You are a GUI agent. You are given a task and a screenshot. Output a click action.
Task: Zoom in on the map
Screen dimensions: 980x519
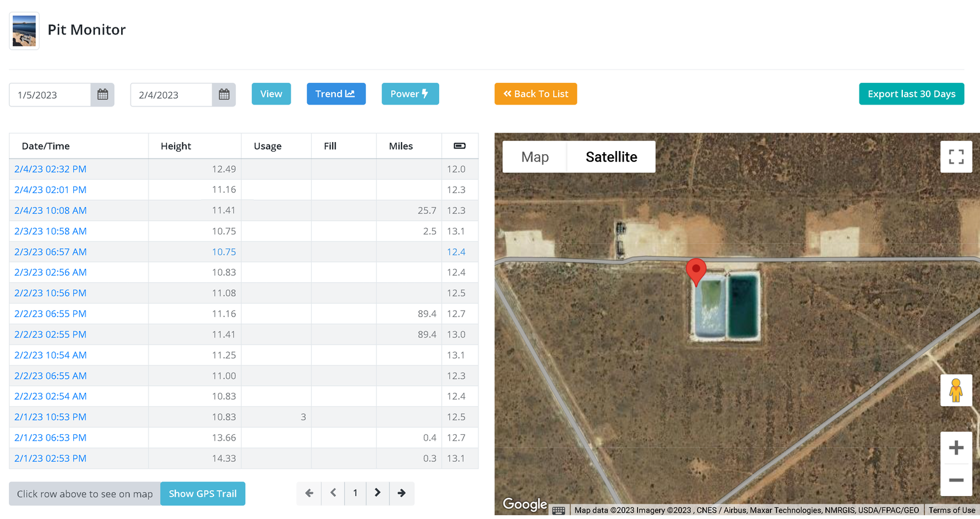[x=956, y=448]
